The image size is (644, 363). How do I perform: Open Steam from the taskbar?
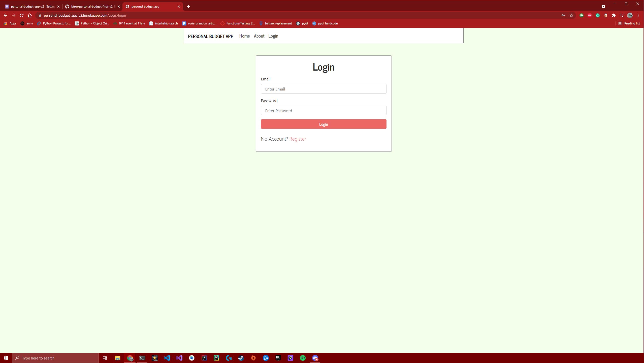tap(241, 358)
